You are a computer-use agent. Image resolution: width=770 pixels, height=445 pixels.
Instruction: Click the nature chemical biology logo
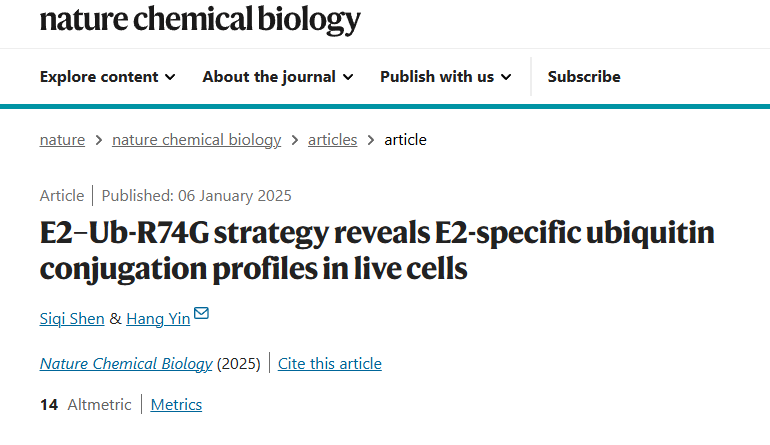pyautogui.click(x=200, y=20)
